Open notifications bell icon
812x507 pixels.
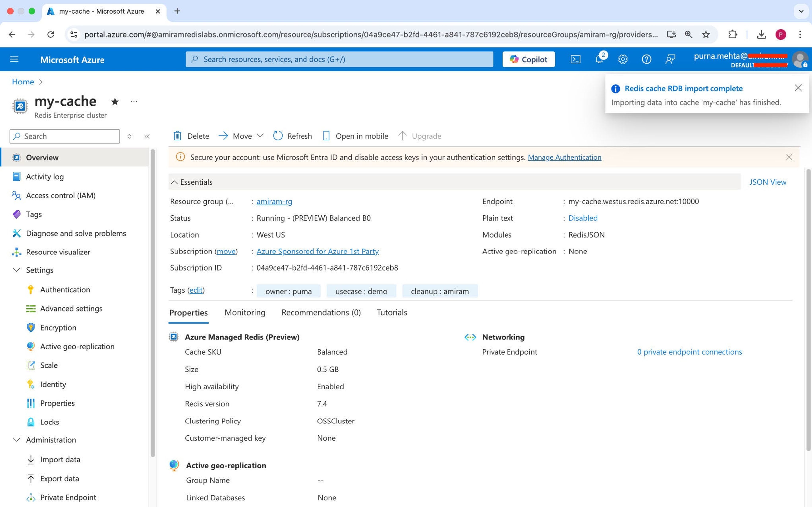pyautogui.click(x=599, y=59)
